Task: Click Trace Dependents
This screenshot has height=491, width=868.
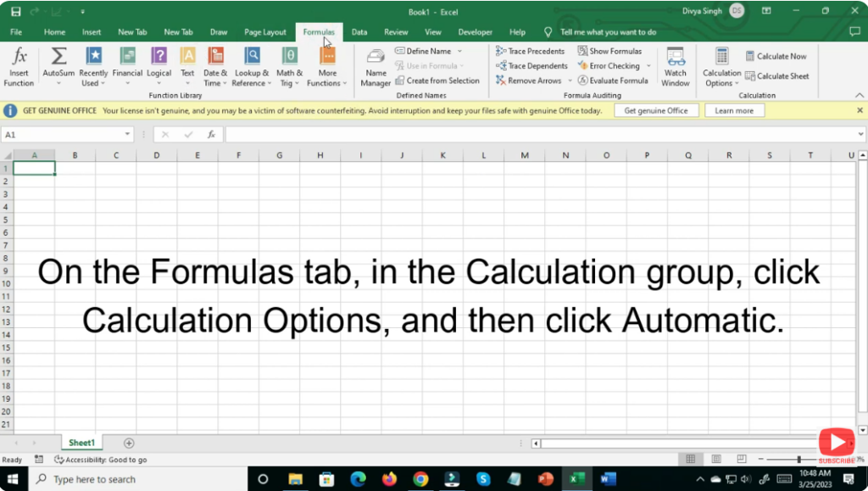Action: 531,65
